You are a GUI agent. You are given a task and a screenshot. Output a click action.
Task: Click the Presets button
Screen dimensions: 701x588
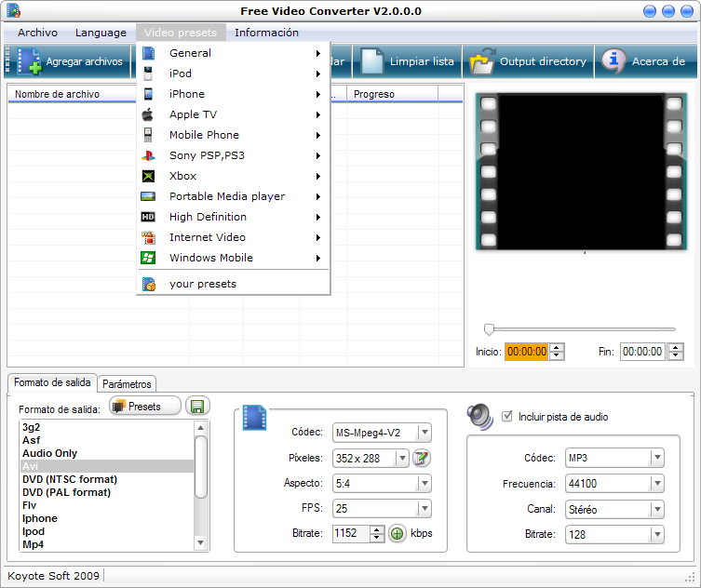[144, 407]
